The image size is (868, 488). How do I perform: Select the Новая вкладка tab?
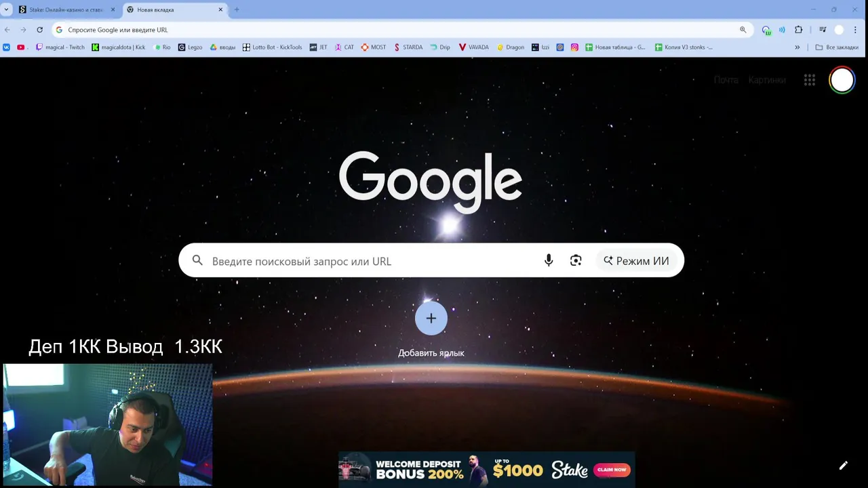[175, 9]
